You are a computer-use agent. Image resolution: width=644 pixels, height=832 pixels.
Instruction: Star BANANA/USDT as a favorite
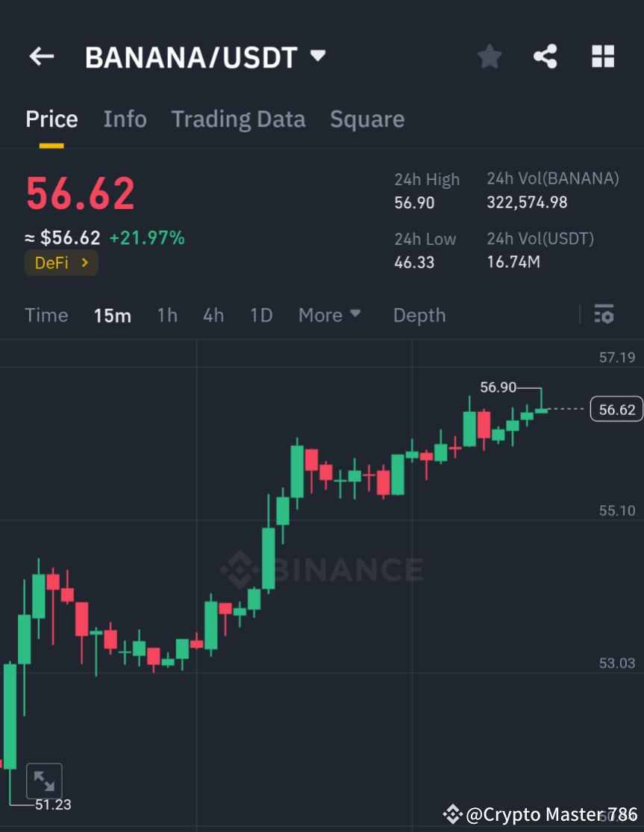point(489,56)
